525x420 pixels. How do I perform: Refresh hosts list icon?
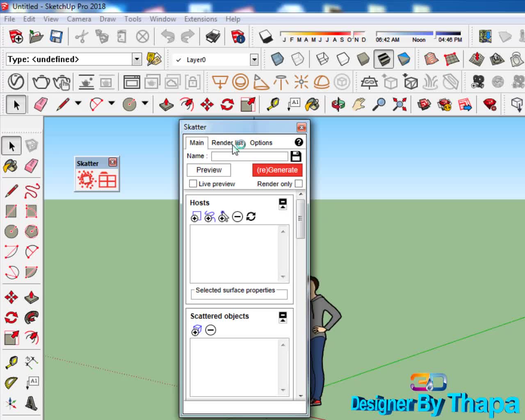tap(251, 217)
